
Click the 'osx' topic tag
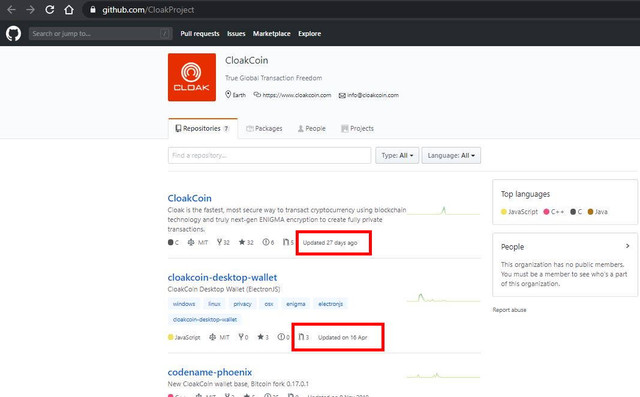pyautogui.click(x=269, y=304)
